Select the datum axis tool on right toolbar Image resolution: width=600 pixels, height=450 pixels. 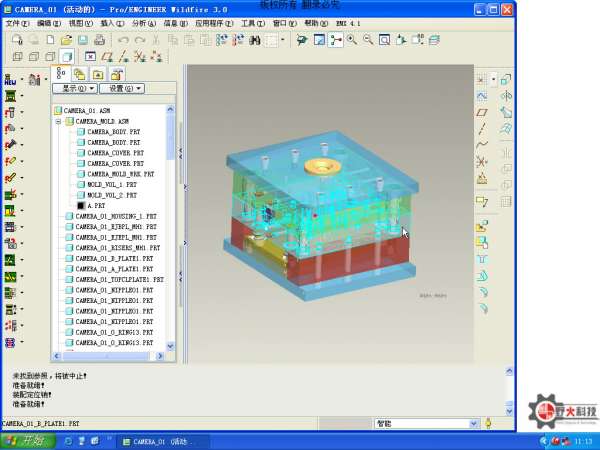[482, 129]
